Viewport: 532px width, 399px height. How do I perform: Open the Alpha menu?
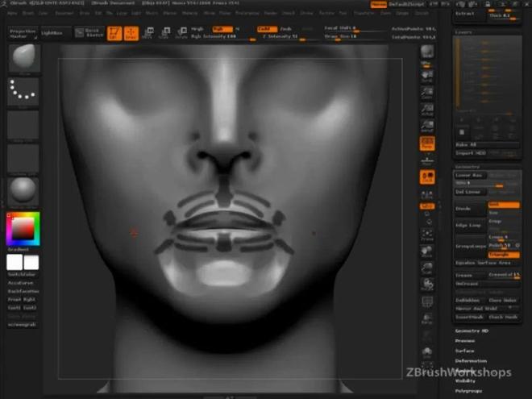12,13
